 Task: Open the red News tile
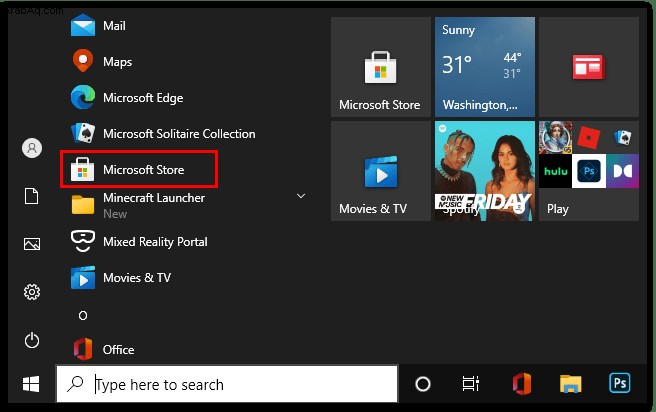589,67
